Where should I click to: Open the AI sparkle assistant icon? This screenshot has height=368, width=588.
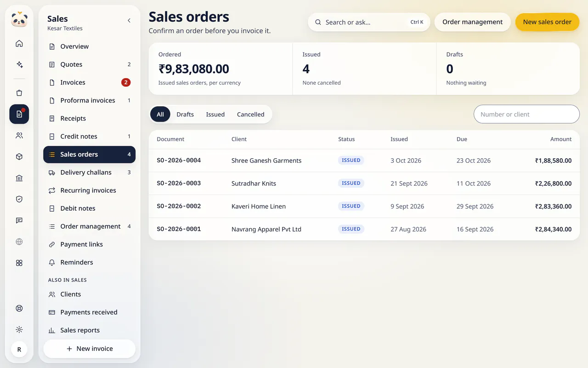pos(19,65)
